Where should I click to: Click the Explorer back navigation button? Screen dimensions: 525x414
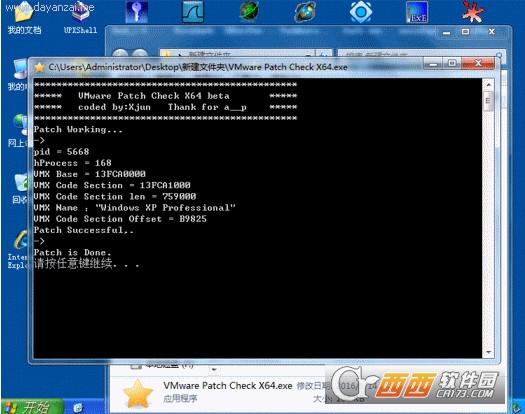[x=121, y=54]
